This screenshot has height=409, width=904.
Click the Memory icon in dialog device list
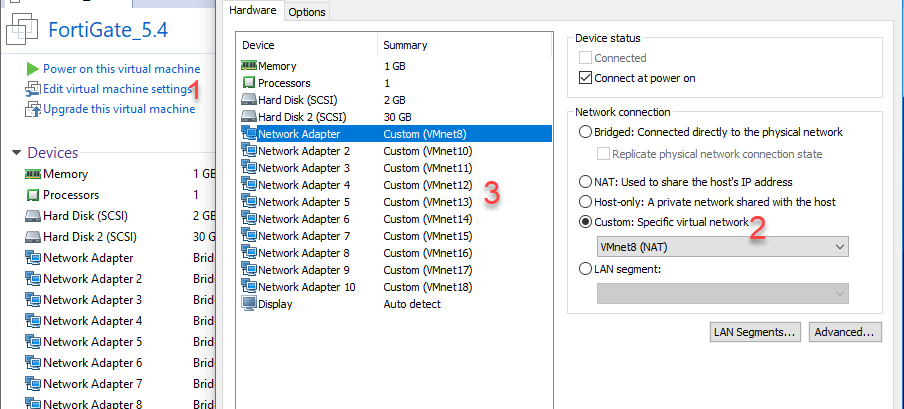(248, 66)
